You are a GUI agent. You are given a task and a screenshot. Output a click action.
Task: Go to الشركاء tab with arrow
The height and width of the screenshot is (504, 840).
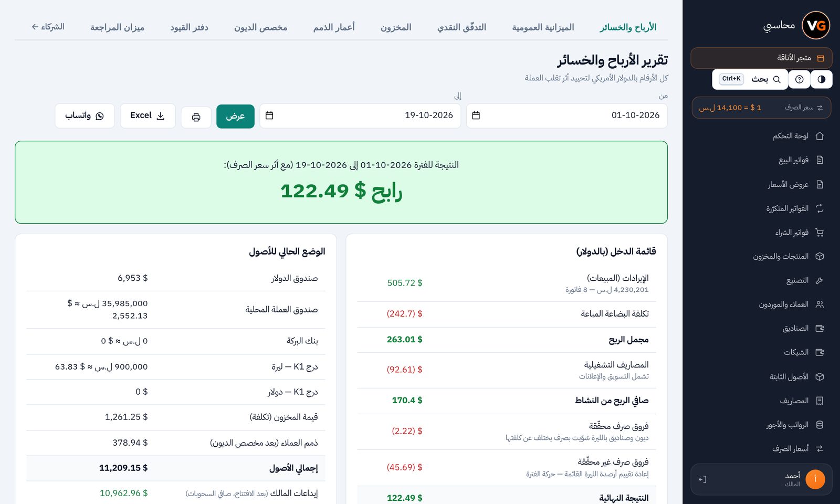coord(48,27)
